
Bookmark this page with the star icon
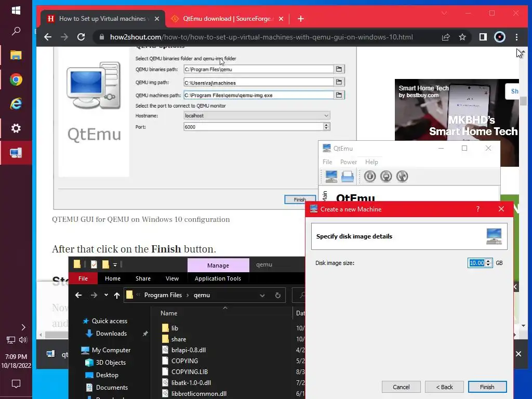click(462, 37)
